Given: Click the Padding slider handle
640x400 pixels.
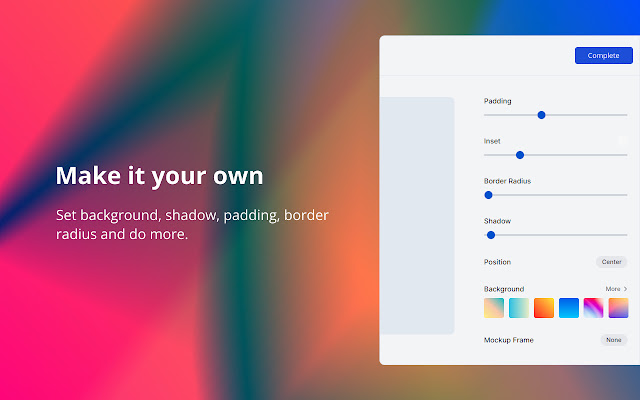Looking at the screenshot, I should [x=541, y=115].
